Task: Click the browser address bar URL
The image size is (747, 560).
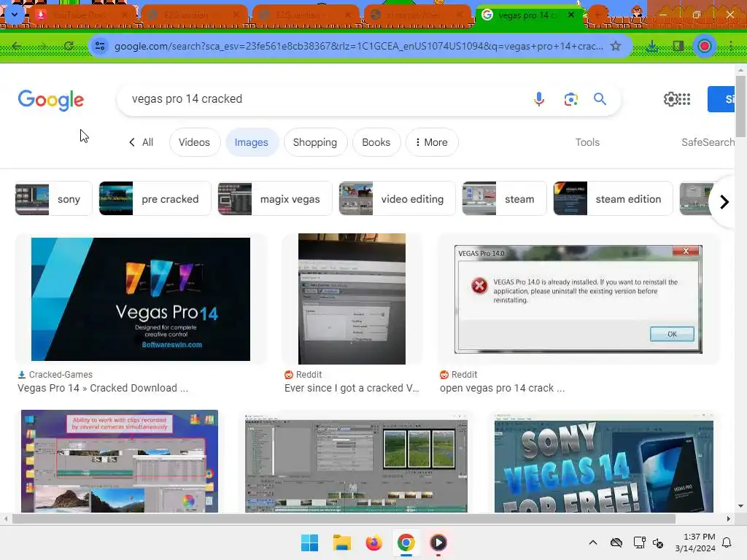Action: pyautogui.click(x=358, y=46)
